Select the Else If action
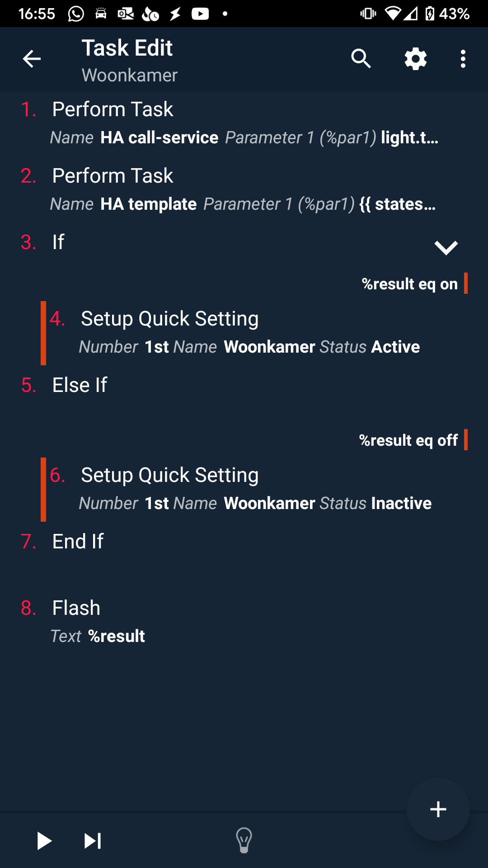 (x=80, y=385)
